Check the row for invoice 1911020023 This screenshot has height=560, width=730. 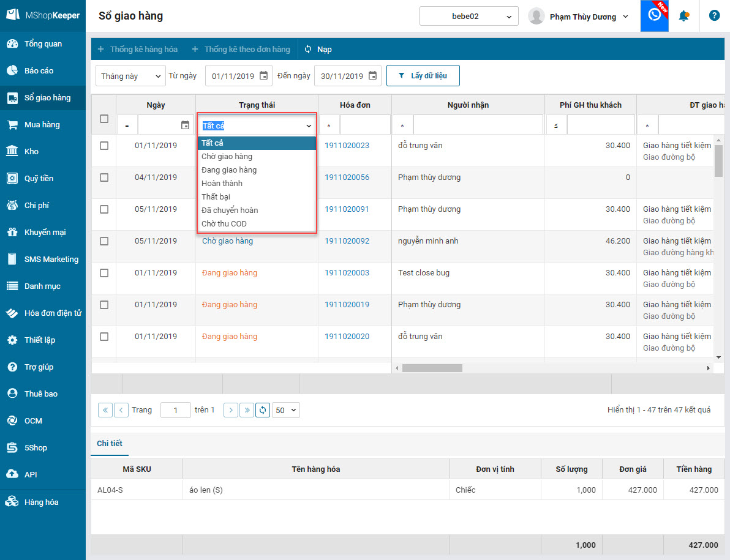tap(104, 146)
